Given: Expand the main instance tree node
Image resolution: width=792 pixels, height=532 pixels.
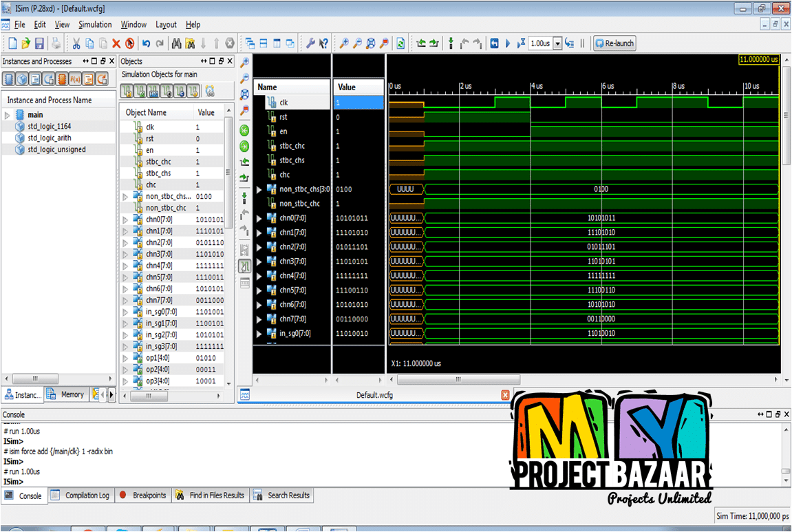Looking at the screenshot, I should click(x=8, y=115).
